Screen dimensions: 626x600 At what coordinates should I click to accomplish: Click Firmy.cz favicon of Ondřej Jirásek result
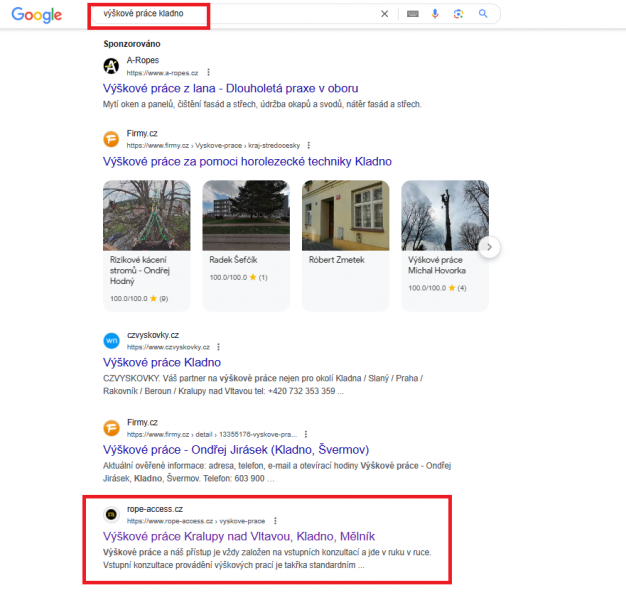pos(111,428)
